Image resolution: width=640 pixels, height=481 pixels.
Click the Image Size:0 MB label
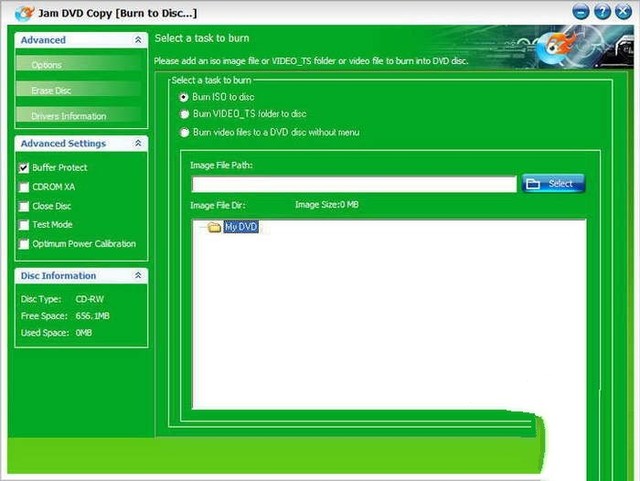[x=327, y=205]
